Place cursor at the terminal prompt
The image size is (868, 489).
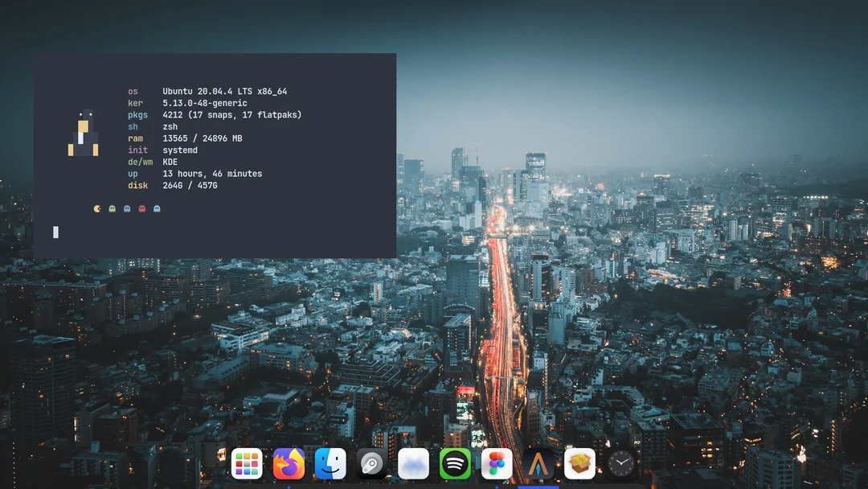pos(55,232)
